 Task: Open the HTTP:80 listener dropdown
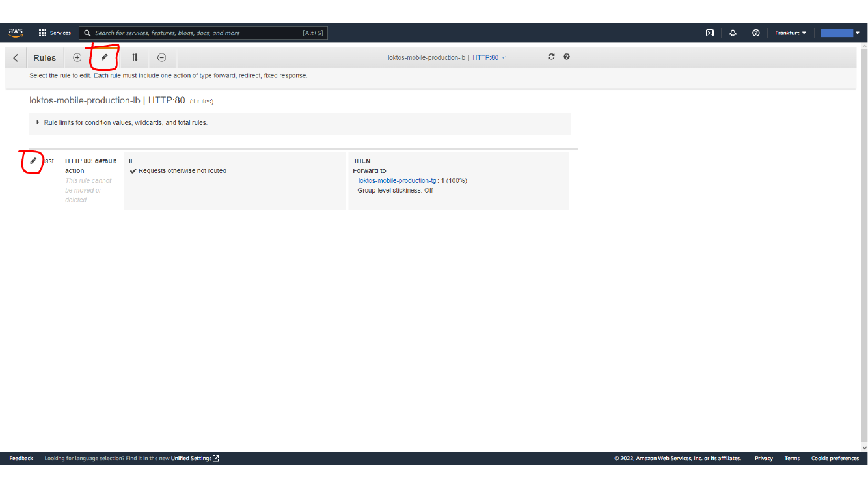(x=489, y=57)
